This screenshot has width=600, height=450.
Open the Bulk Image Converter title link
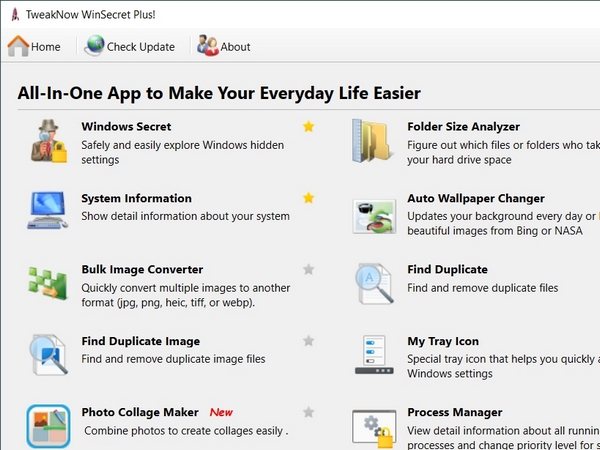click(142, 269)
